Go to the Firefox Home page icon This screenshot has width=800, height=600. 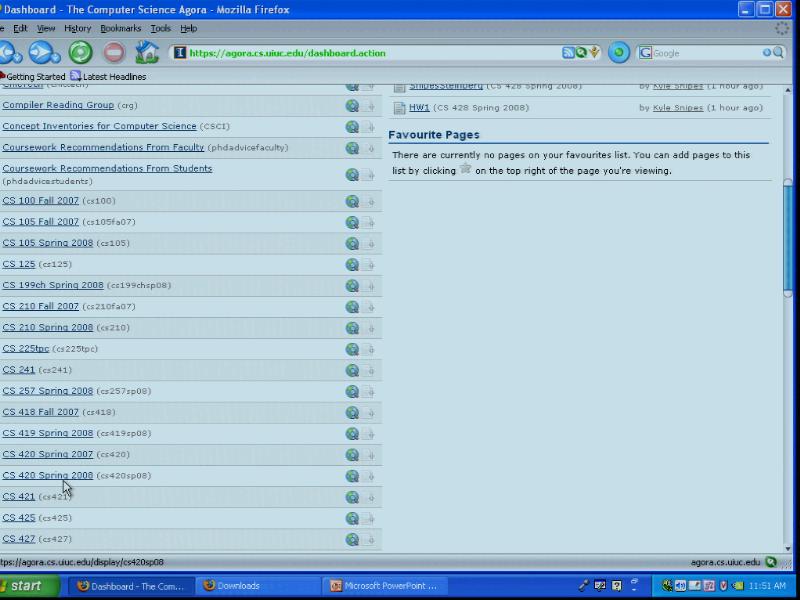pyautogui.click(x=147, y=52)
